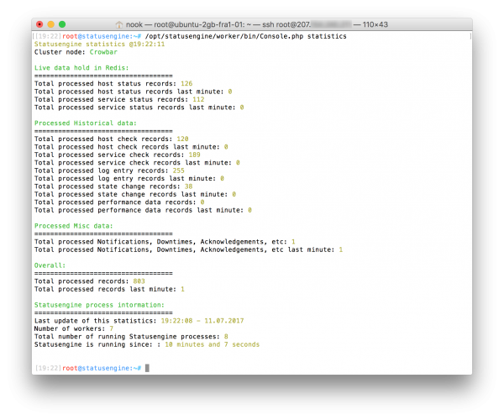
Task: Click 'Statusengine process information:' heading
Action: (x=98, y=304)
